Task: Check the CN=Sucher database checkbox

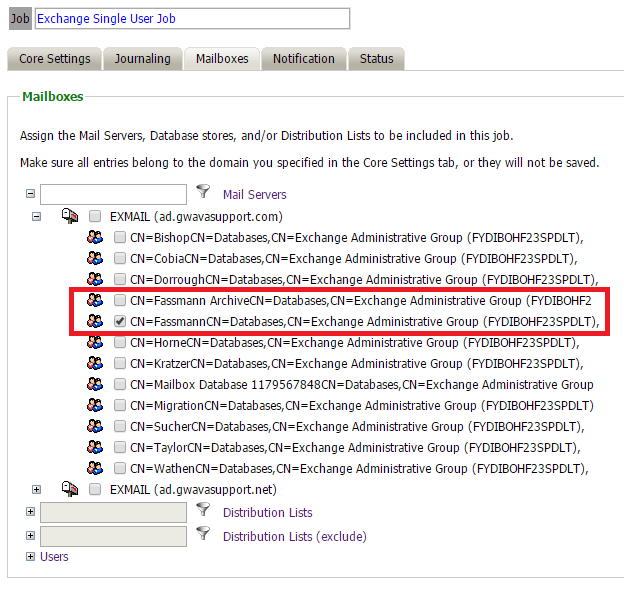Action: [x=120, y=426]
